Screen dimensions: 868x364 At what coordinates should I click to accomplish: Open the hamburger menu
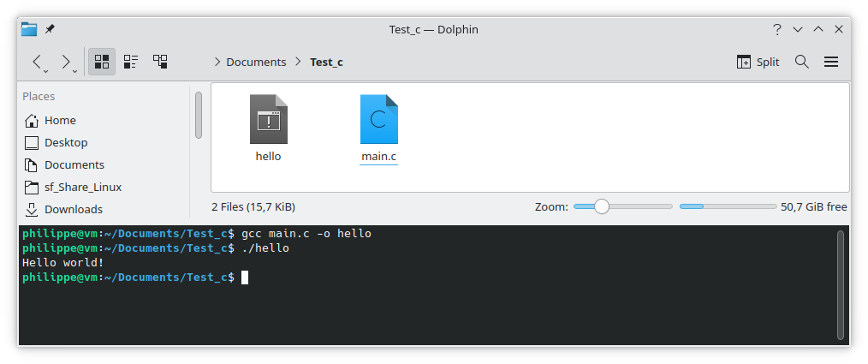click(830, 62)
